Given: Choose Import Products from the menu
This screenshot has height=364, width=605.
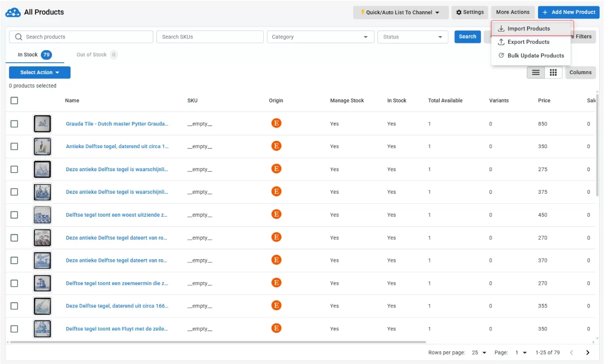Looking at the screenshot, I should point(533,28).
